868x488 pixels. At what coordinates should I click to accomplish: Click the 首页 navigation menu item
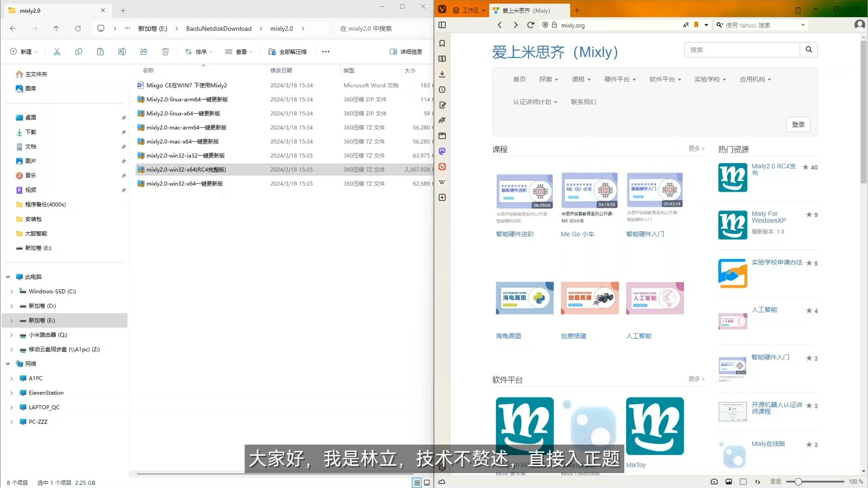(x=519, y=80)
